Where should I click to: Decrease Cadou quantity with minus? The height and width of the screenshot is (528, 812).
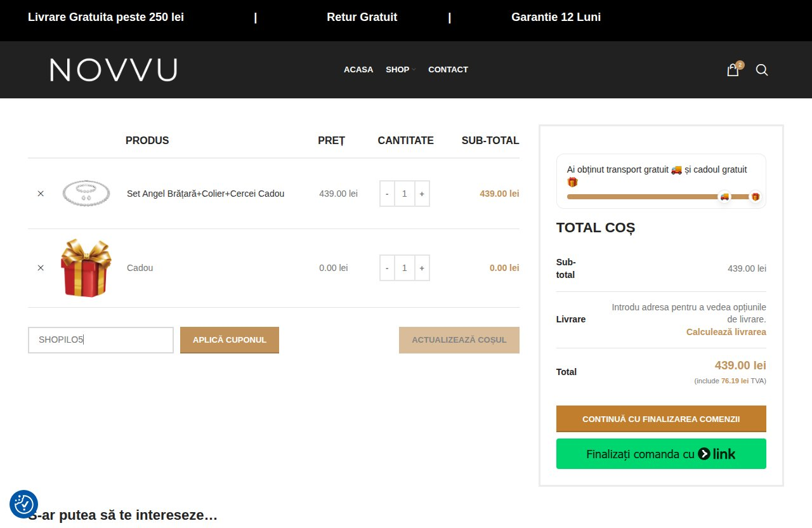387,268
